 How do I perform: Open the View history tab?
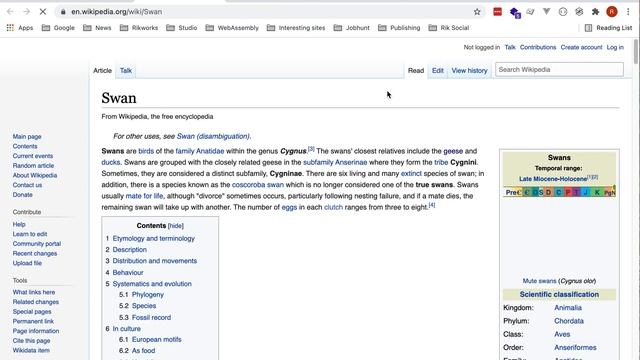469,71
